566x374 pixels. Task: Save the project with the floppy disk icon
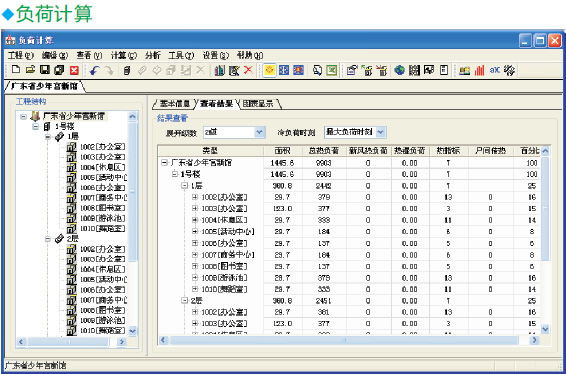point(45,70)
